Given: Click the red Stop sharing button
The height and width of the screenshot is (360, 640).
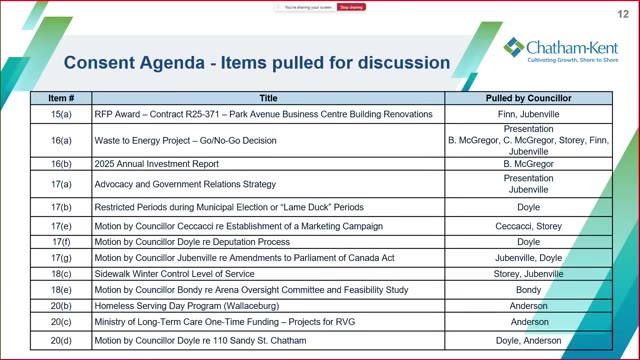Looking at the screenshot, I should 351,7.
